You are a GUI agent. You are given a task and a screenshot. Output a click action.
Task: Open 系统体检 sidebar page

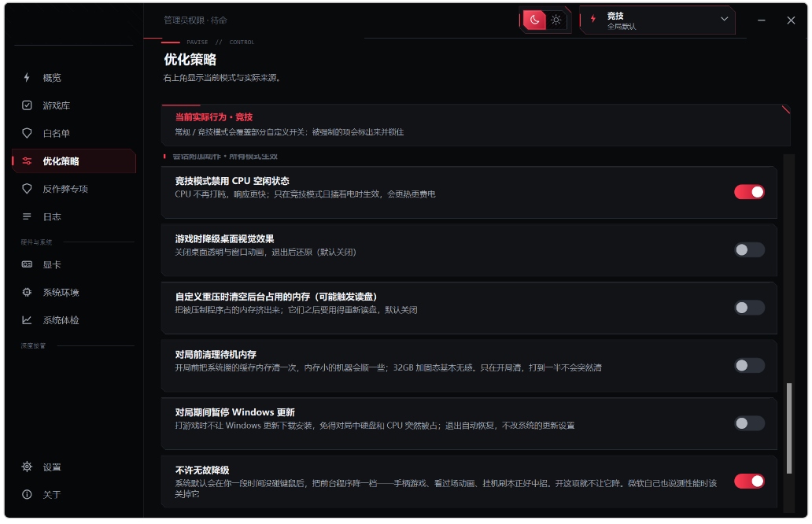[73, 320]
